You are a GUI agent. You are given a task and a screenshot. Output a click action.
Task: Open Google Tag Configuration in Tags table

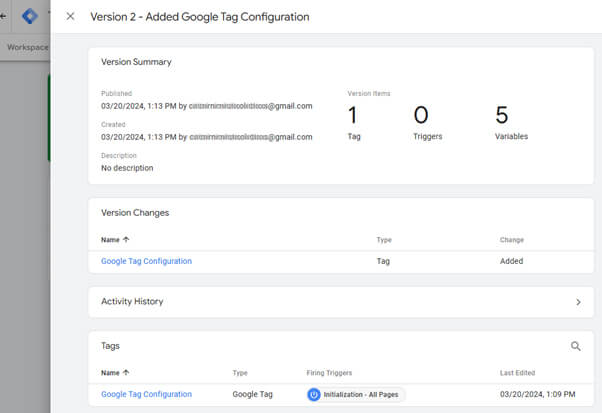(146, 394)
